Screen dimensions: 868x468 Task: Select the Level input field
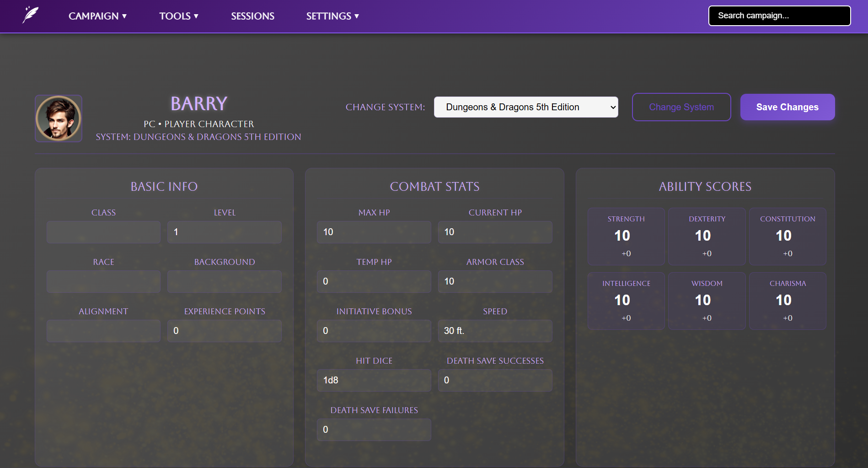point(224,232)
